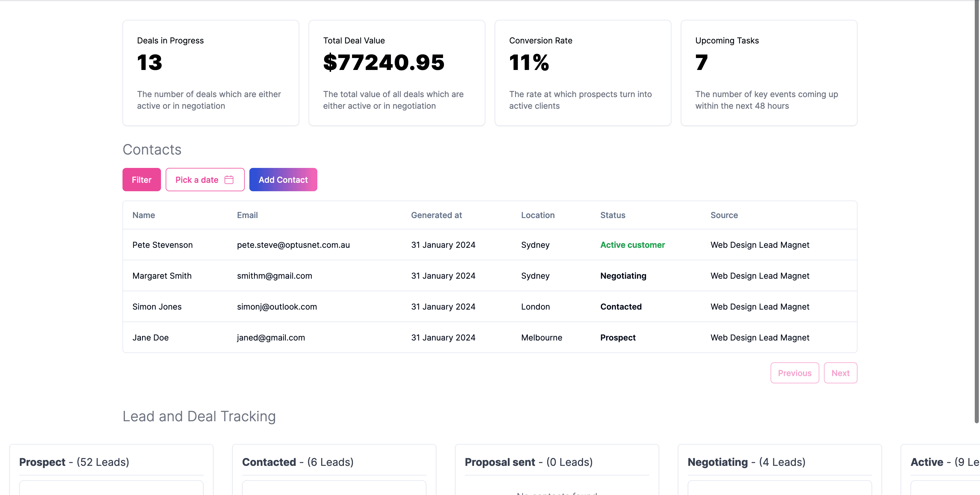Click the Filter button
Image resolution: width=980 pixels, height=495 pixels.
(x=141, y=180)
